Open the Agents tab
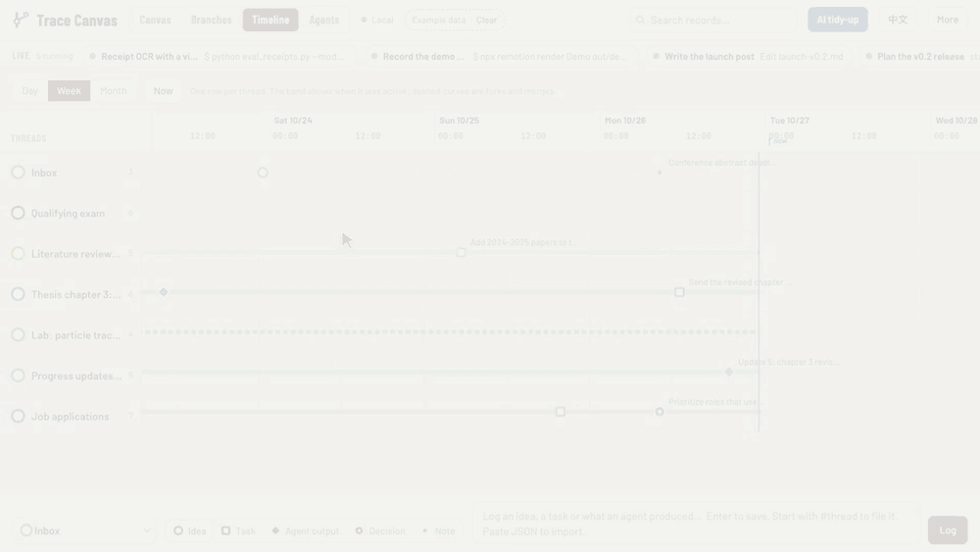 click(323, 20)
